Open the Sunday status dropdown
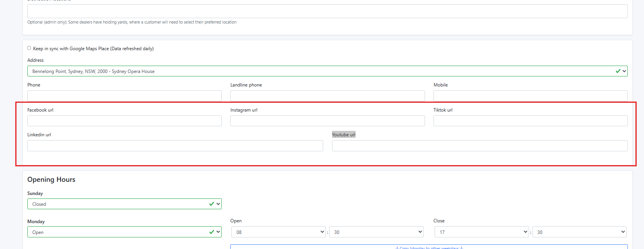The height and width of the screenshot is (249, 644). click(125, 204)
